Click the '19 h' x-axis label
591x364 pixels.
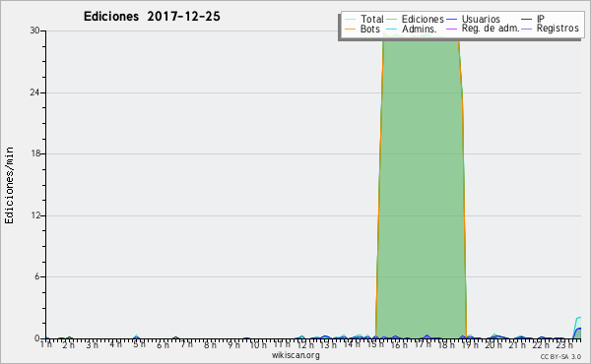[470, 344]
